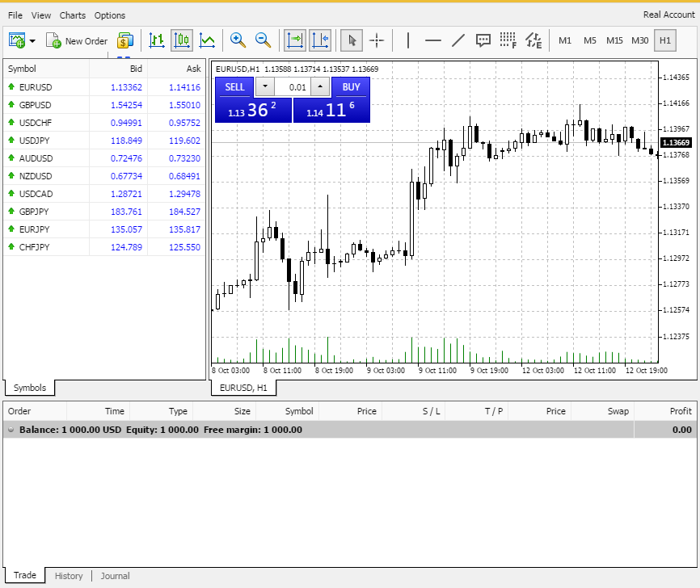700x588 pixels.
Task: Click the Swap column header
Action: pos(603,411)
